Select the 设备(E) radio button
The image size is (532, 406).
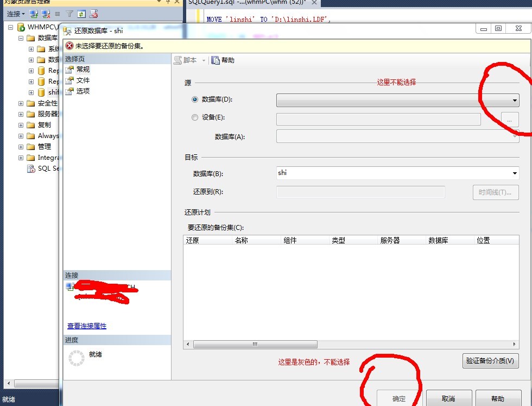point(194,117)
